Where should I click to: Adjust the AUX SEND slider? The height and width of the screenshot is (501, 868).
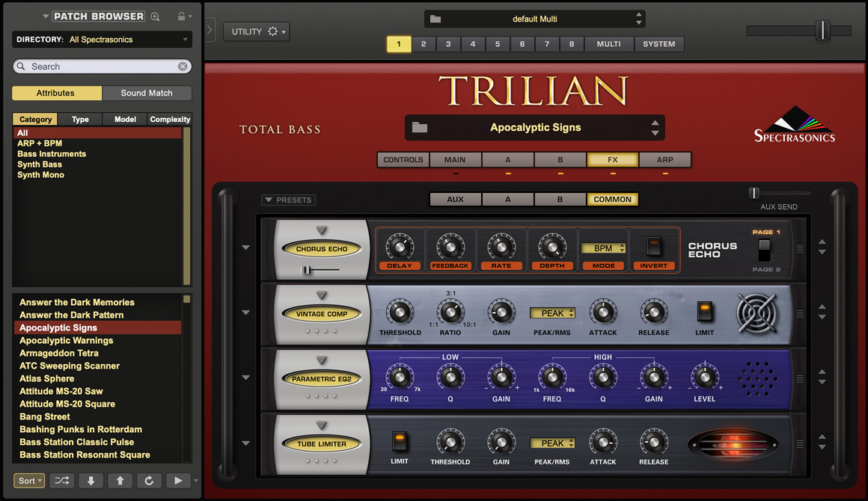[756, 193]
